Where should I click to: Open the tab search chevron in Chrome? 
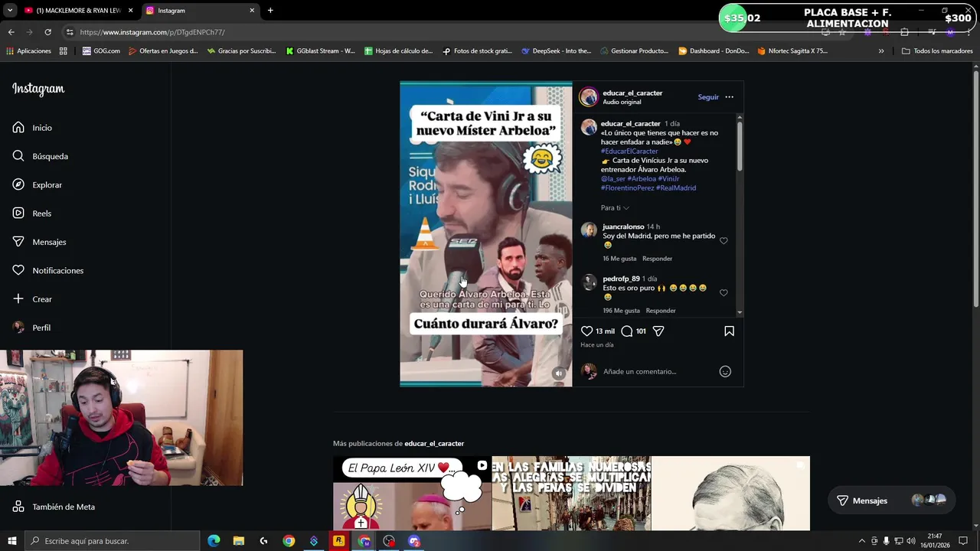(9, 11)
